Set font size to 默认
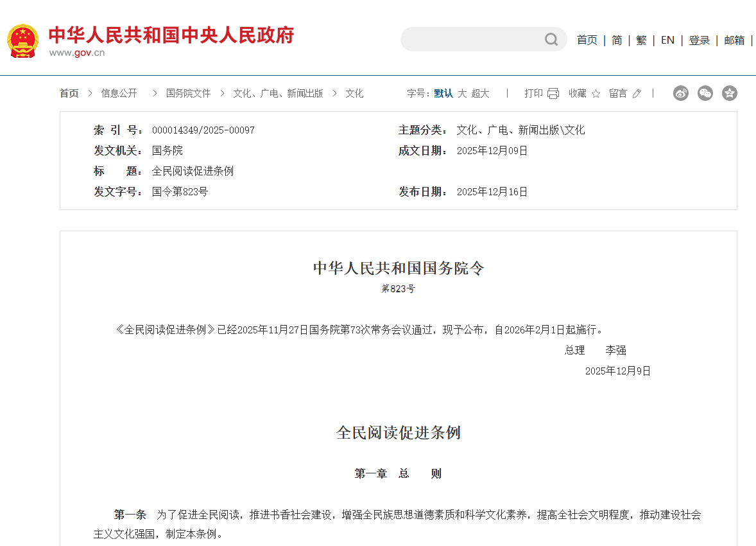The image size is (756, 546). 443,94
